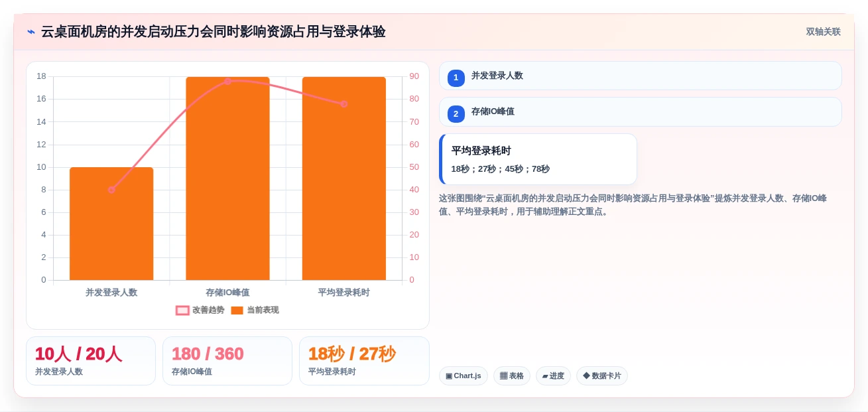
Task: Click the 18 left axis tick
Action: 41,76
